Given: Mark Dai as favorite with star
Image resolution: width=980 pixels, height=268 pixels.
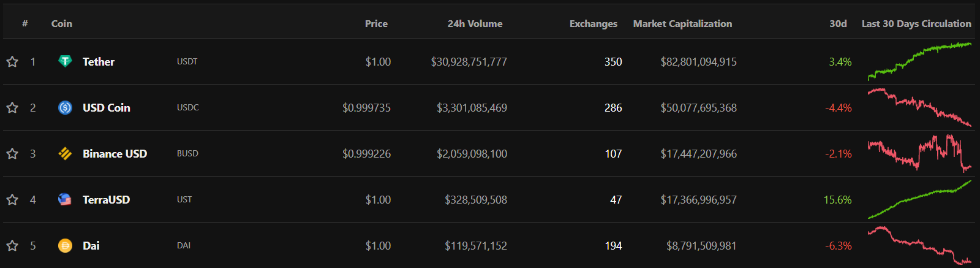Looking at the screenshot, I should [12, 245].
